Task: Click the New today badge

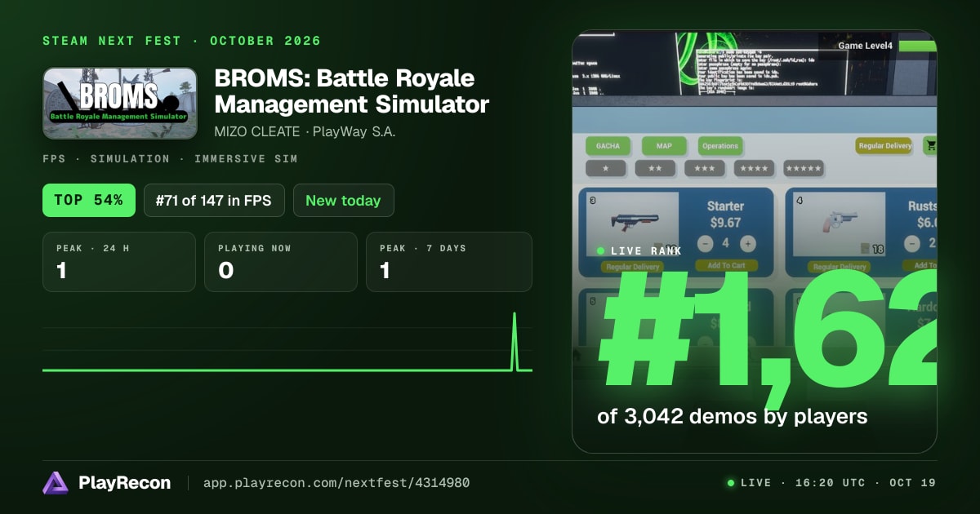Action: 343,200
